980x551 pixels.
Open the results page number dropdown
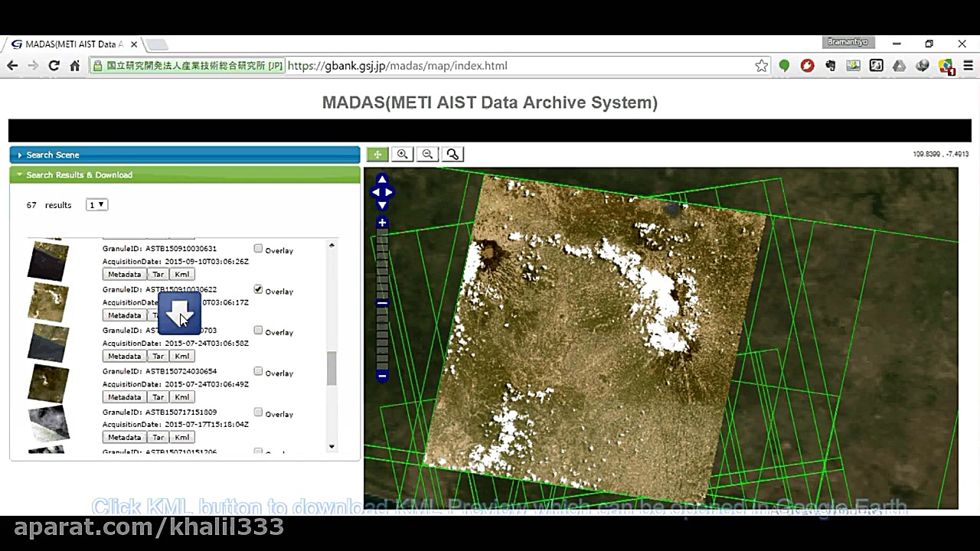(96, 204)
